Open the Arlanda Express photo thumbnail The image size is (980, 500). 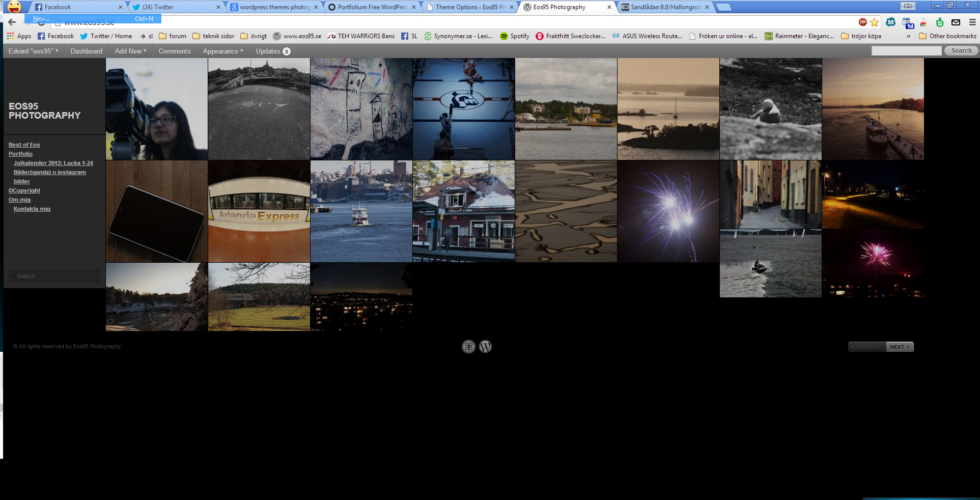[259, 211]
